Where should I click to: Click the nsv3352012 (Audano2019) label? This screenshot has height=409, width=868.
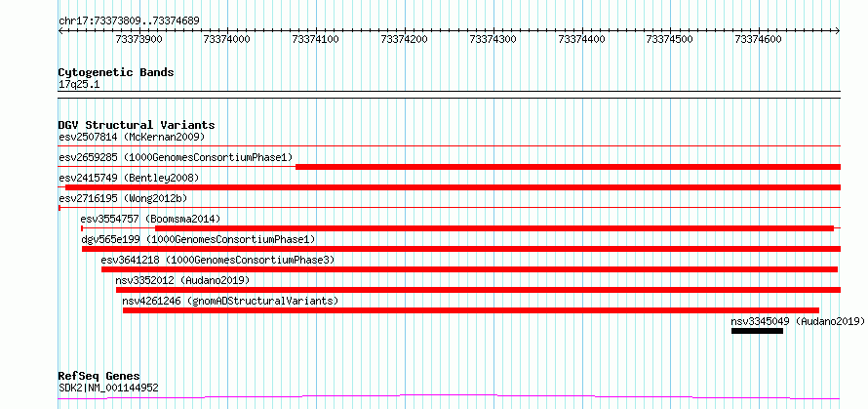tap(182, 280)
